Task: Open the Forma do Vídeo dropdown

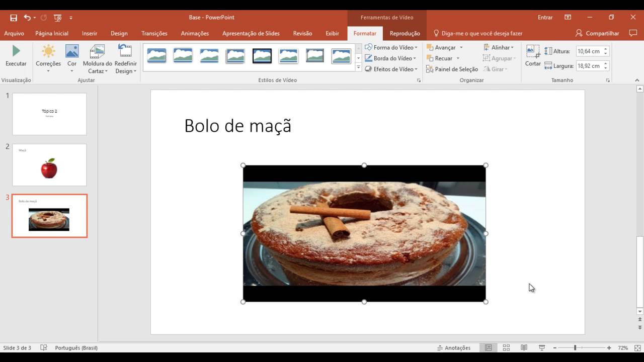Action: click(391, 47)
